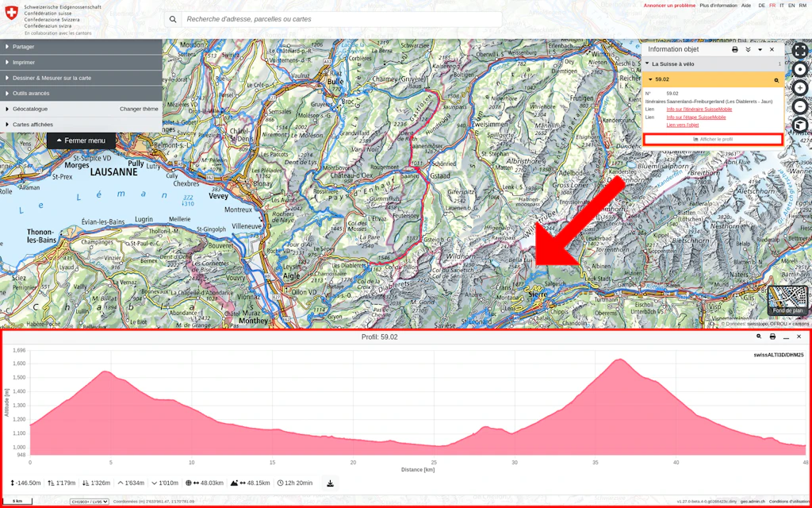Open Info sur l'étape SuisseMobile link
The height and width of the screenshot is (508, 812).
pos(696,117)
